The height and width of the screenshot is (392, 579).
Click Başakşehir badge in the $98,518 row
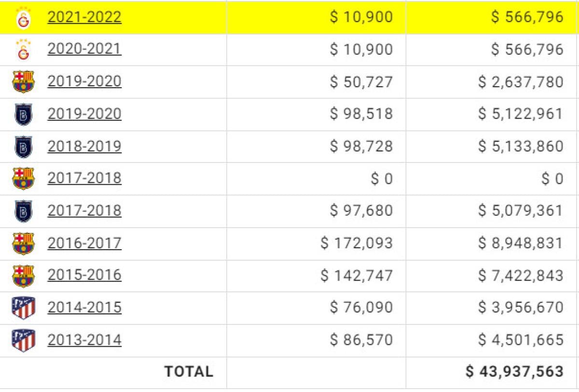[x=23, y=114]
